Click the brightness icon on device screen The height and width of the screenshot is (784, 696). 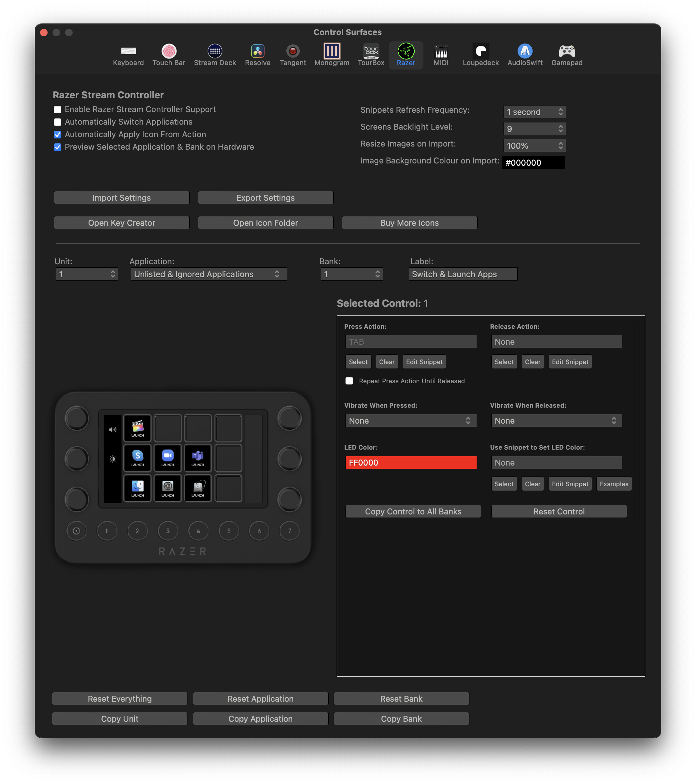[x=112, y=459]
